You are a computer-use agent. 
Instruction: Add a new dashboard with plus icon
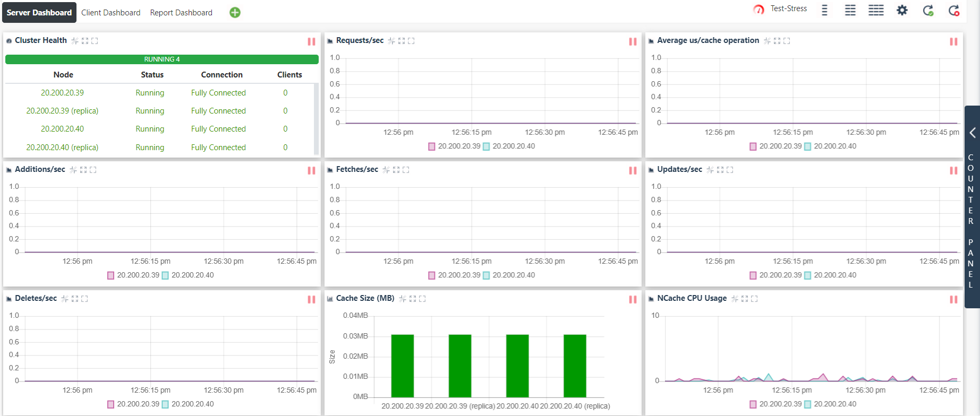click(x=235, y=12)
